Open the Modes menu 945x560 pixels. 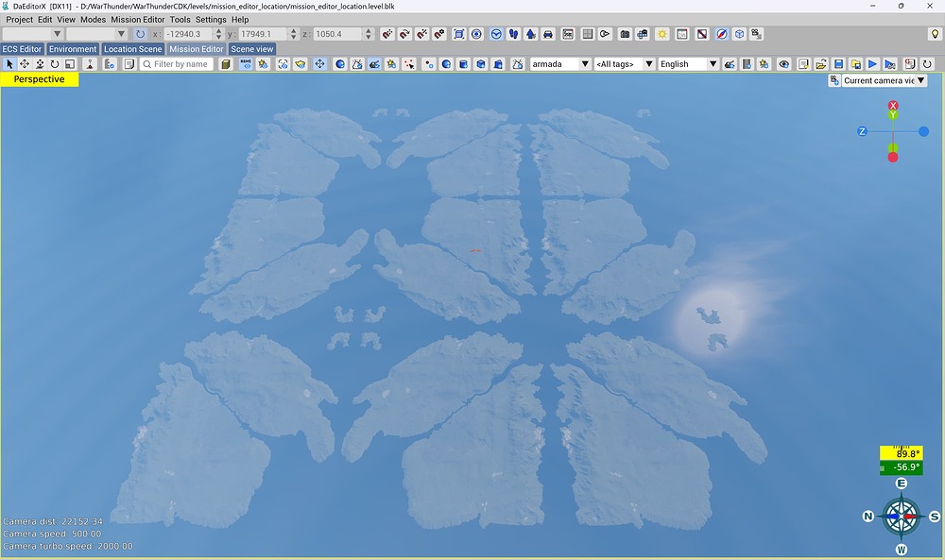(93, 19)
